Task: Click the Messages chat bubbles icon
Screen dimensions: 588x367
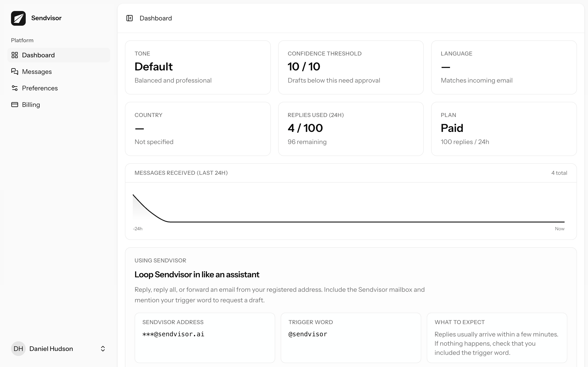Action: coord(15,72)
